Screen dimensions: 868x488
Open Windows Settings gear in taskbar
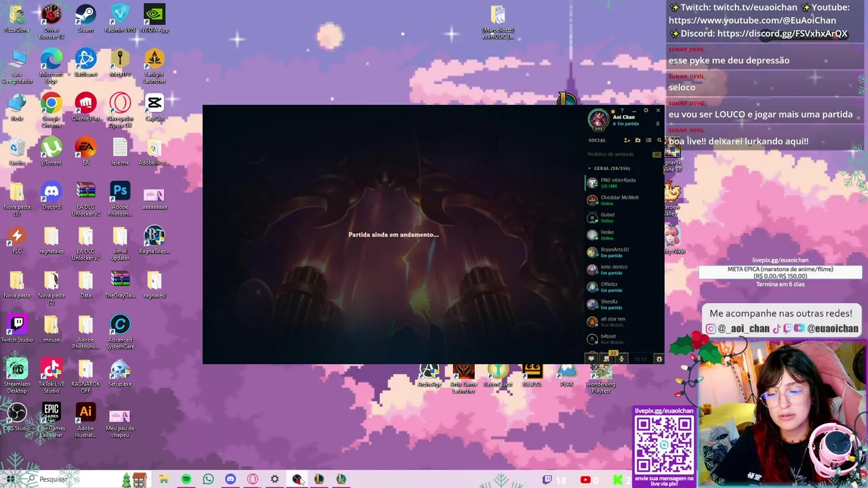point(275,479)
